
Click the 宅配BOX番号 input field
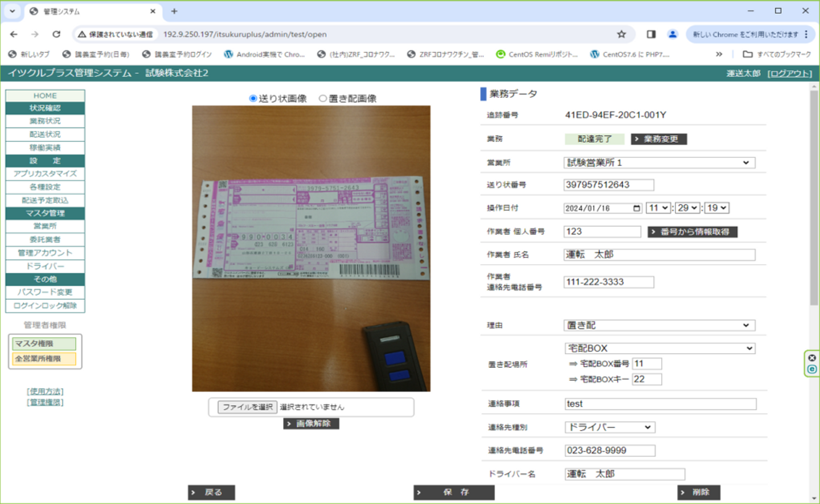647,363
